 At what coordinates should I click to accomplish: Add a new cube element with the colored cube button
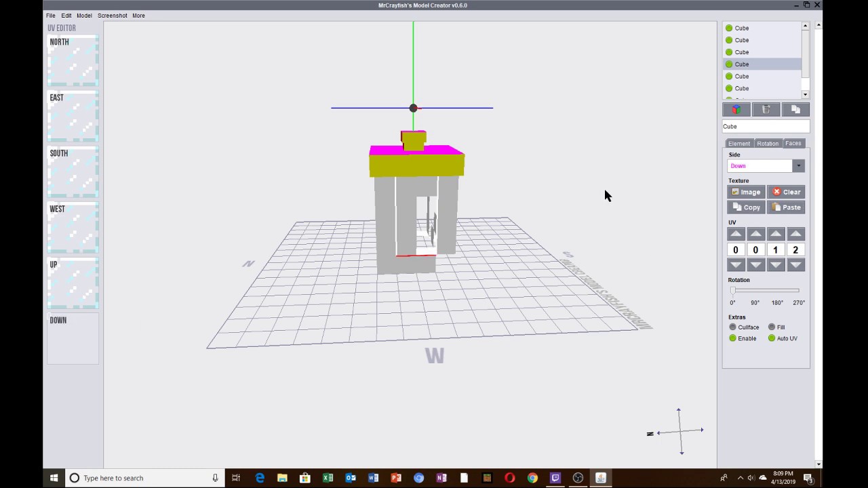pyautogui.click(x=736, y=110)
